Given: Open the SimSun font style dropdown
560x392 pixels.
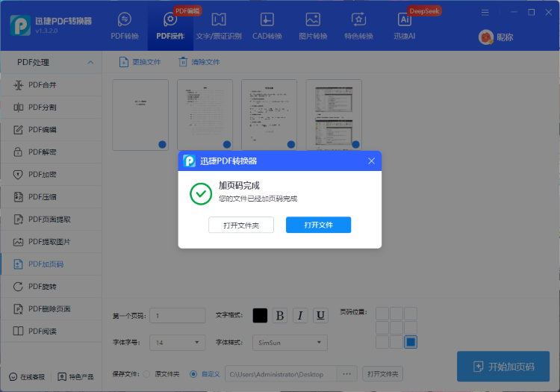Looking at the screenshot, I should click(x=289, y=343).
